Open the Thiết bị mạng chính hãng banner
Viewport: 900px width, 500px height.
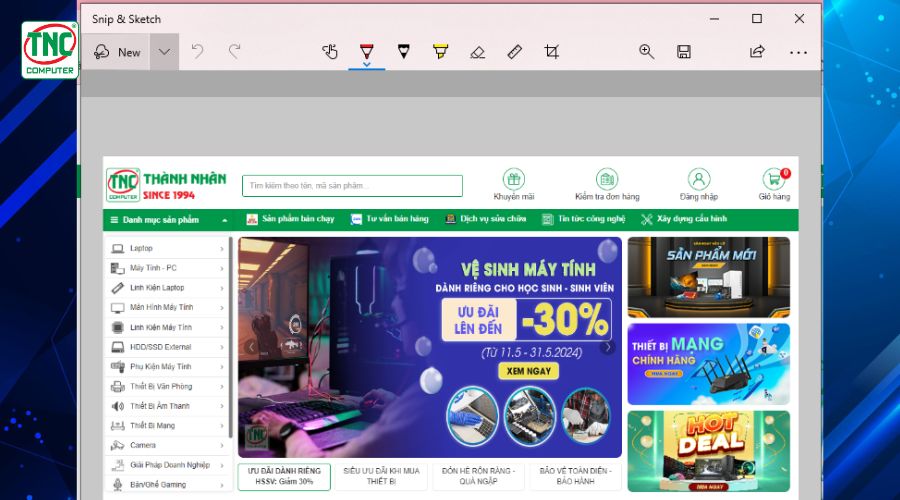tap(709, 364)
